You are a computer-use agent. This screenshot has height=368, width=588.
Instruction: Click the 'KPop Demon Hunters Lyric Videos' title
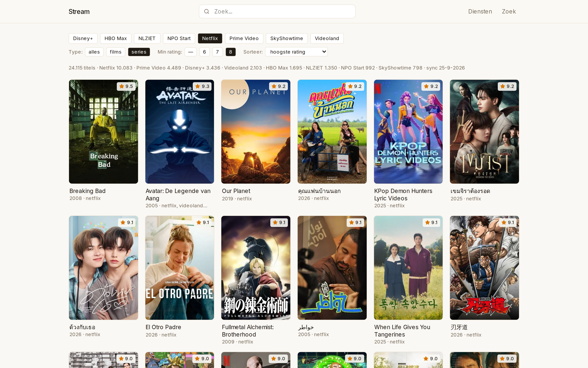403,195
